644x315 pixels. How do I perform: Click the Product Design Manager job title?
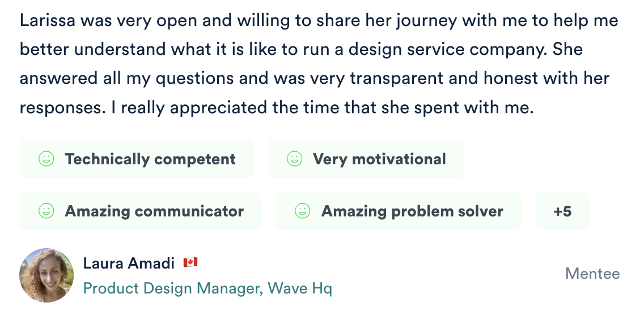173,288
